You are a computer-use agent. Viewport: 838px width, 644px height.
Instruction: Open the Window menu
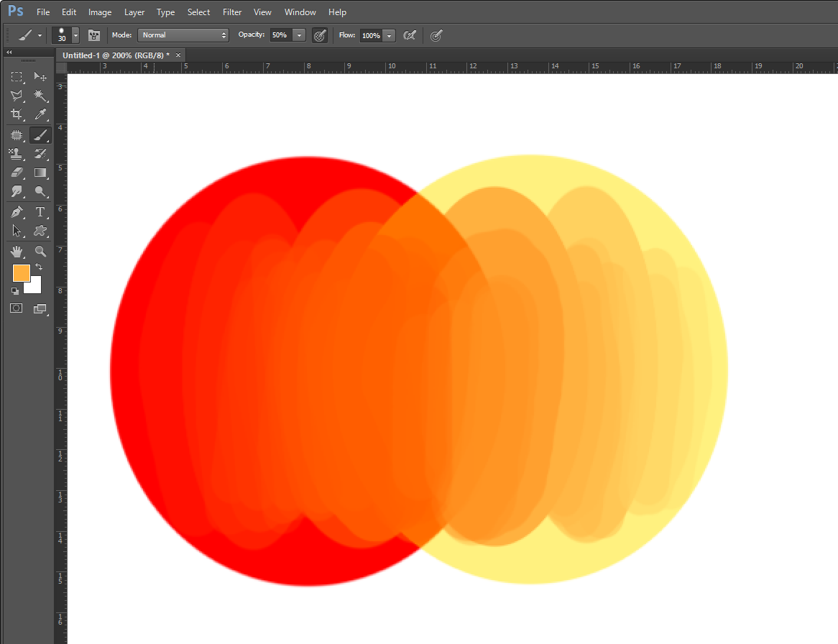coord(300,11)
